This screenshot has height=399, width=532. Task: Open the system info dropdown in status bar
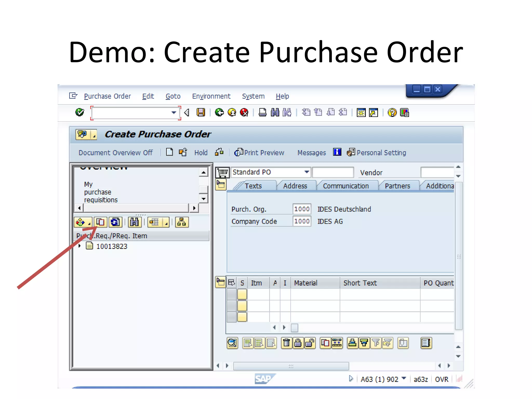pyautogui.click(x=404, y=378)
